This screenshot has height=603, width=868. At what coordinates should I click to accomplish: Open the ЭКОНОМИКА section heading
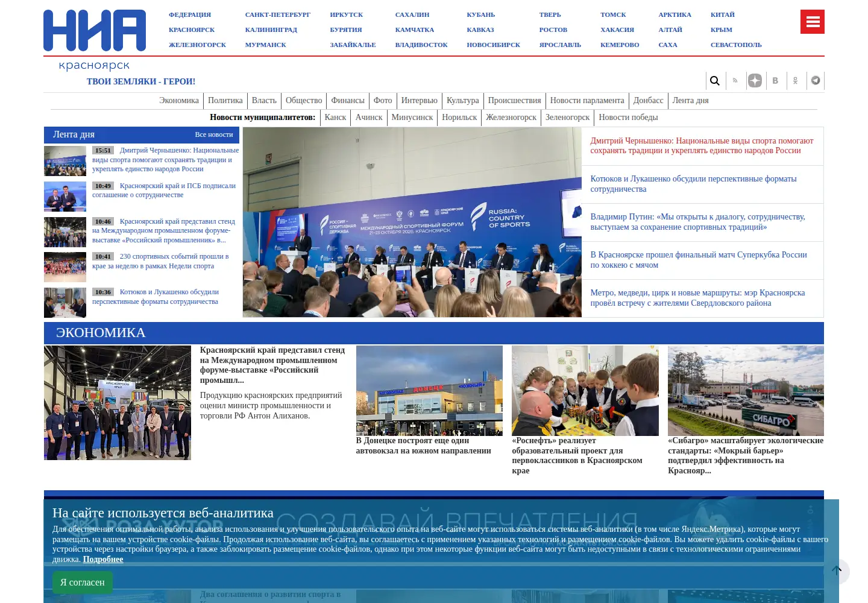pyautogui.click(x=101, y=333)
